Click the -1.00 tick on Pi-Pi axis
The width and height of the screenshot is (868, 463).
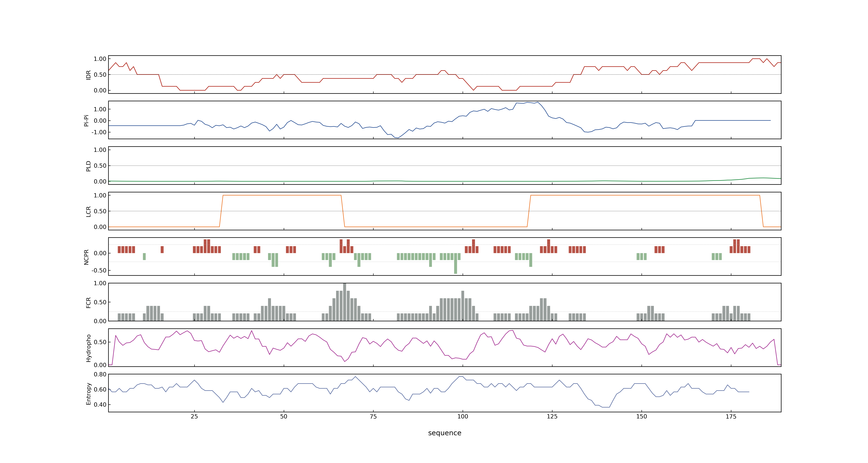(x=99, y=132)
